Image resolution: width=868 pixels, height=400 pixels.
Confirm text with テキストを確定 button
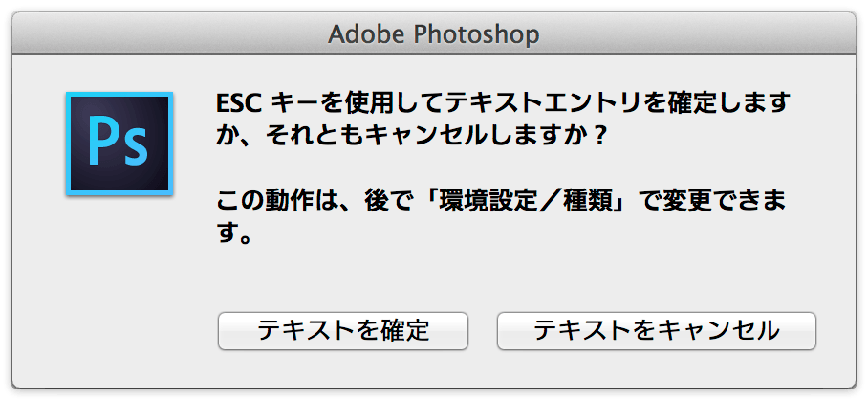(x=343, y=331)
